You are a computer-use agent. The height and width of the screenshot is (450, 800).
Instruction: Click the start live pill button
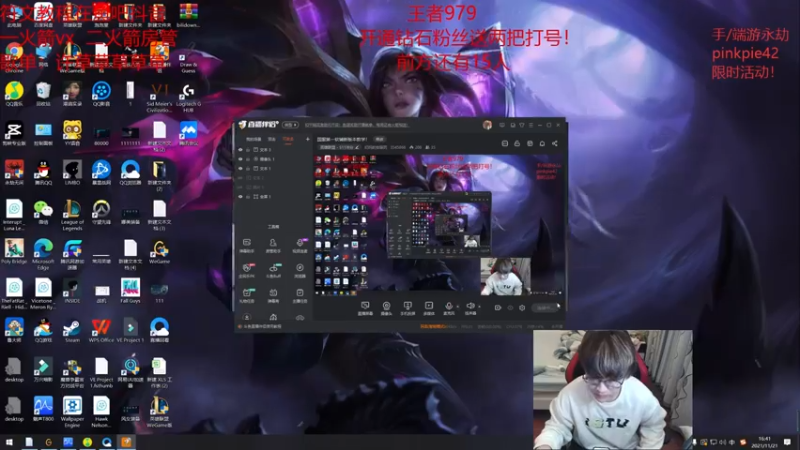[545, 308]
